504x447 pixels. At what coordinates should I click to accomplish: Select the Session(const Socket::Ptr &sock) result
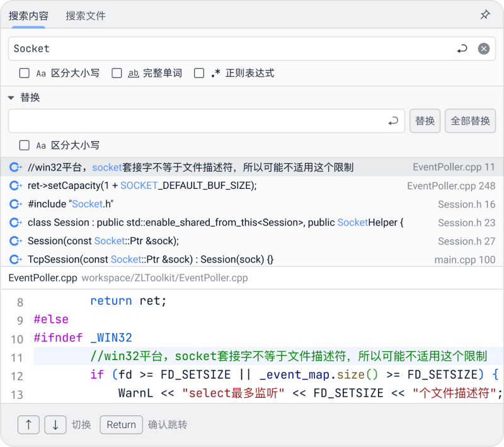(252, 241)
